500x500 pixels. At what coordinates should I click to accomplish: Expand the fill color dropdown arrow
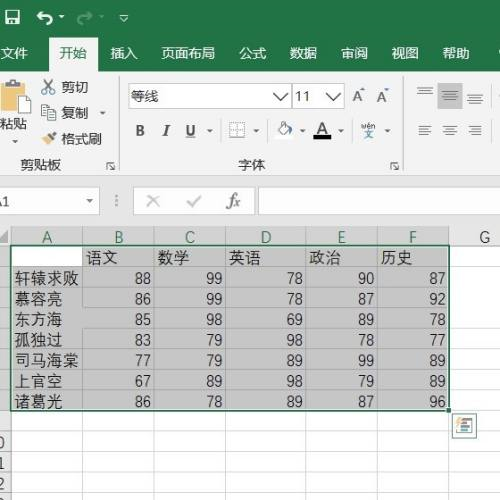pyautogui.click(x=302, y=131)
